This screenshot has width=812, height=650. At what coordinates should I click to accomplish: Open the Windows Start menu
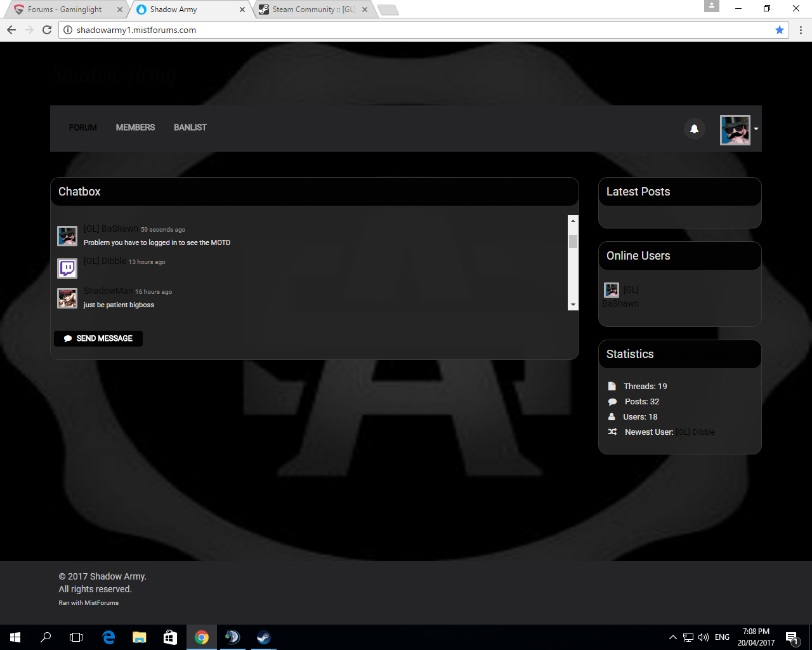(15, 637)
